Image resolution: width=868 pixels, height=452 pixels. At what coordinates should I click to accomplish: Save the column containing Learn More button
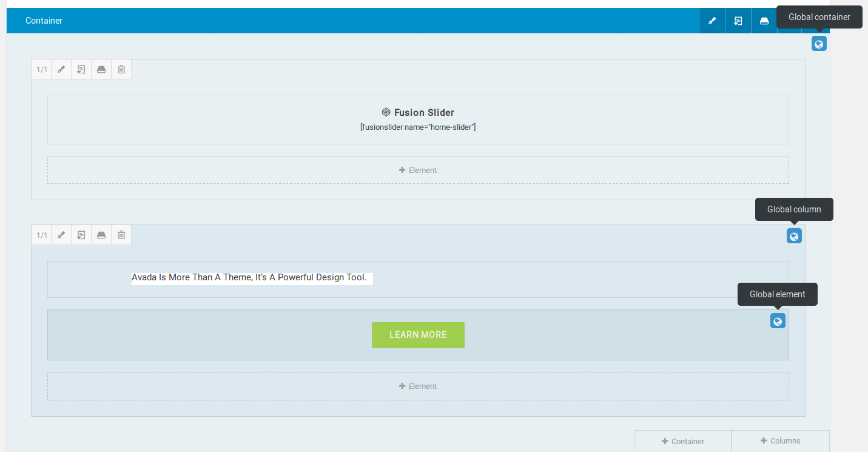pyautogui.click(x=101, y=235)
